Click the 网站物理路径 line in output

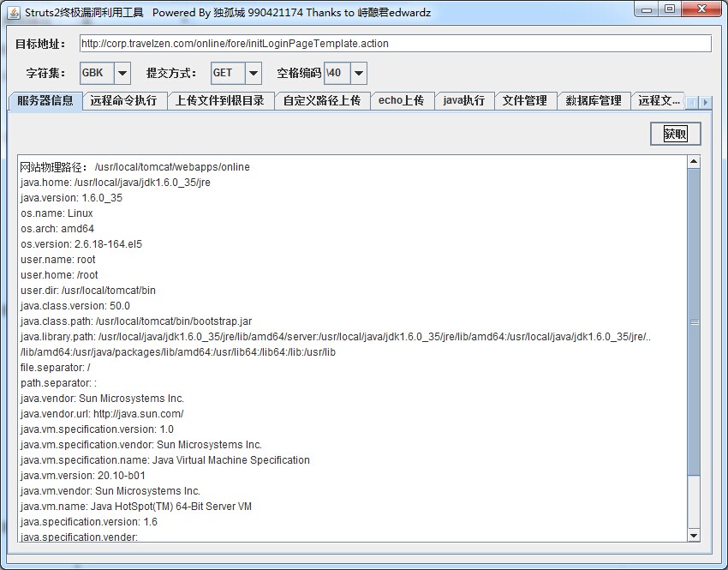point(134,167)
